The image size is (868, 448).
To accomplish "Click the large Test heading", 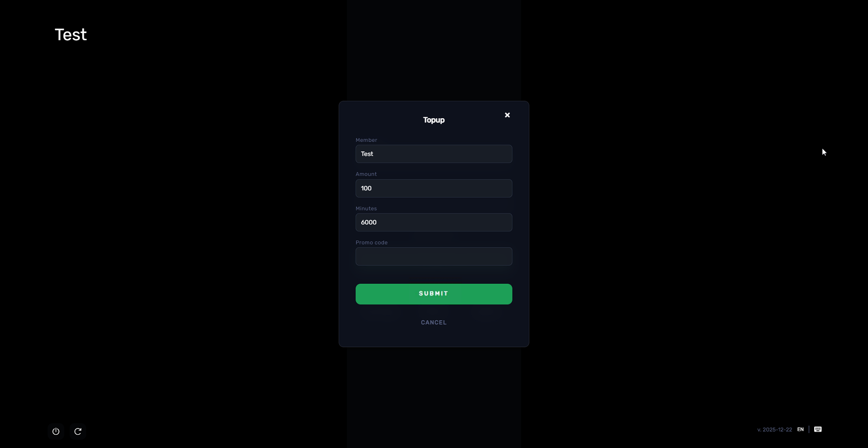I will (x=71, y=35).
